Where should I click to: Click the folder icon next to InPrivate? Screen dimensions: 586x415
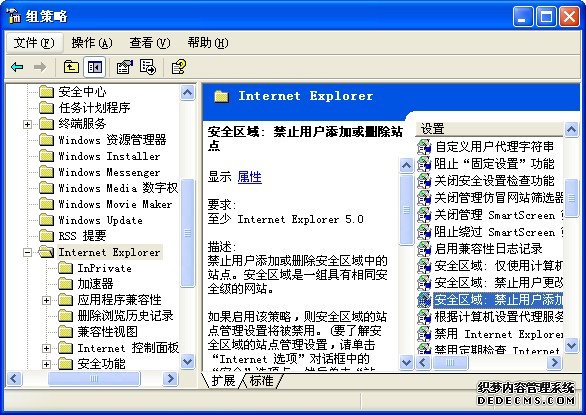tap(65, 268)
